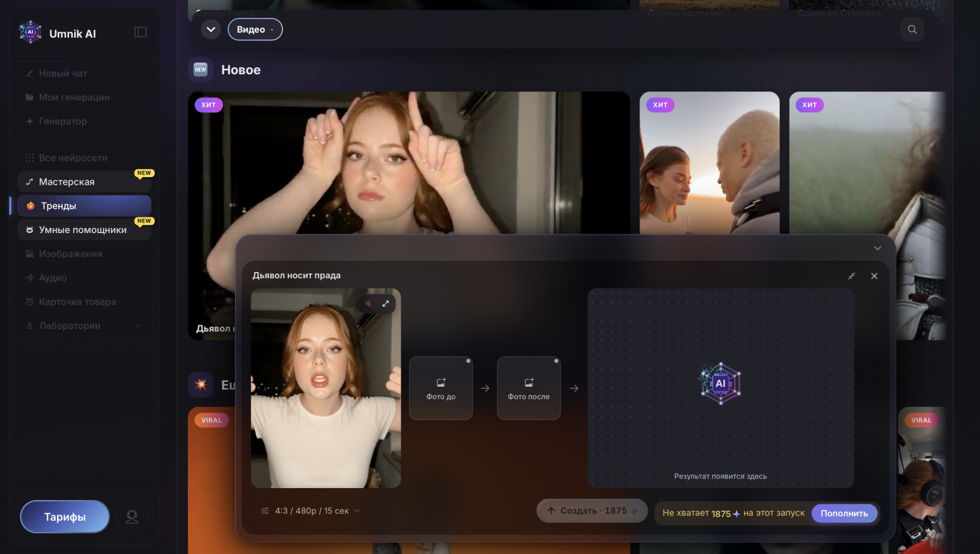
Task: Click Пополнить to top up balance
Action: (x=844, y=513)
